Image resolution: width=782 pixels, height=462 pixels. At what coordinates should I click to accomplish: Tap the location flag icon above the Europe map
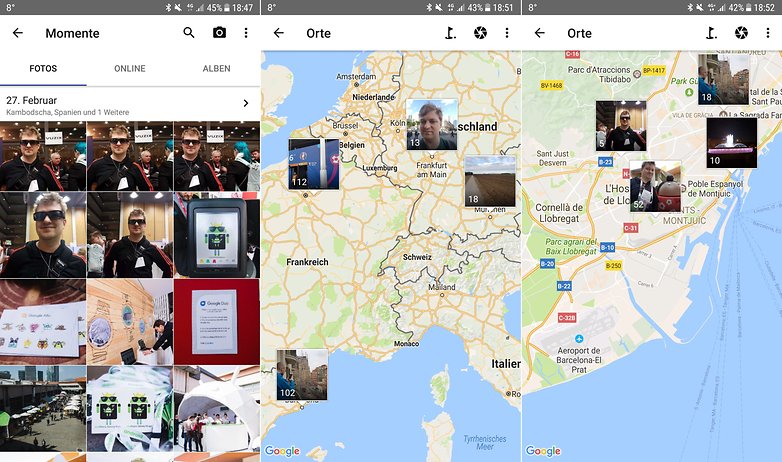coord(450,33)
